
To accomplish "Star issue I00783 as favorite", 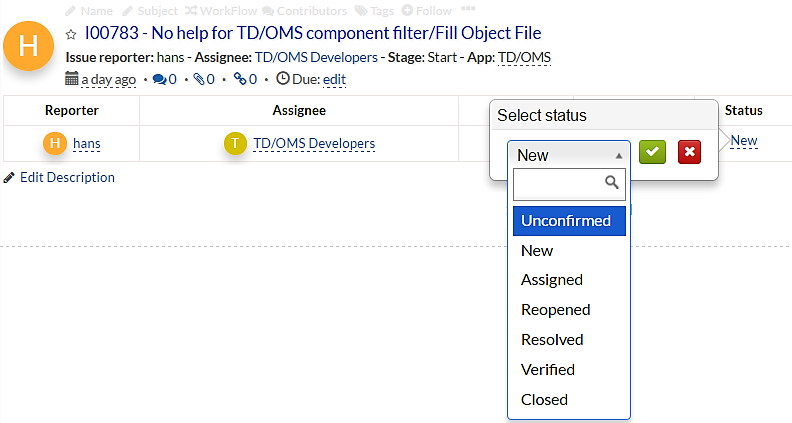I will pyautogui.click(x=71, y=34).
